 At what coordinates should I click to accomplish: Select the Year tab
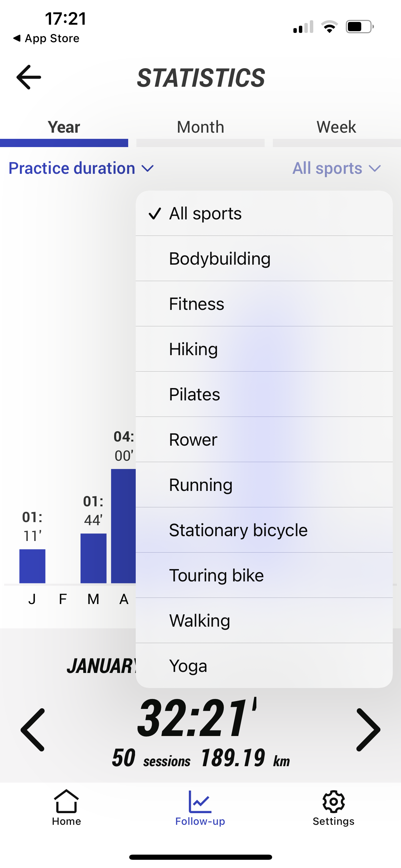coord(64,128)
